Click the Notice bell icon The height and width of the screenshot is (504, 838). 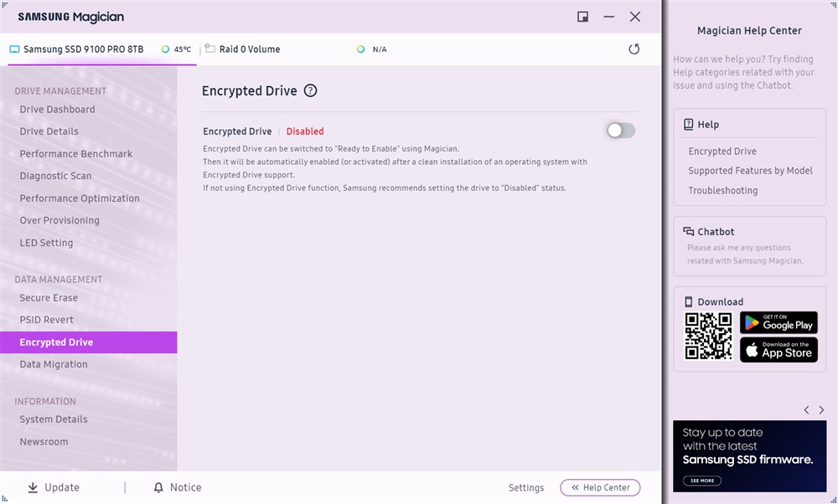158,487
